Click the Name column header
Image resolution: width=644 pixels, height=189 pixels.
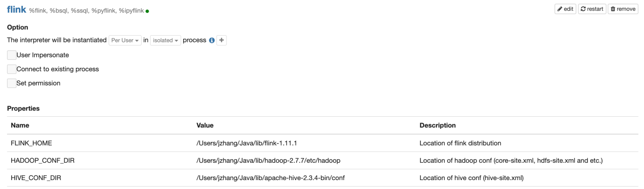click(x=20, y=125)
